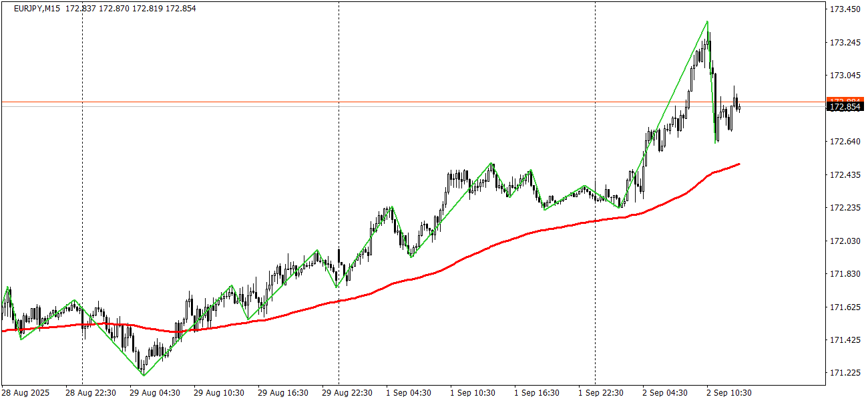Click the close value 172.854 in chart header
The image size is (868, 401).
[x=180, y=8]
